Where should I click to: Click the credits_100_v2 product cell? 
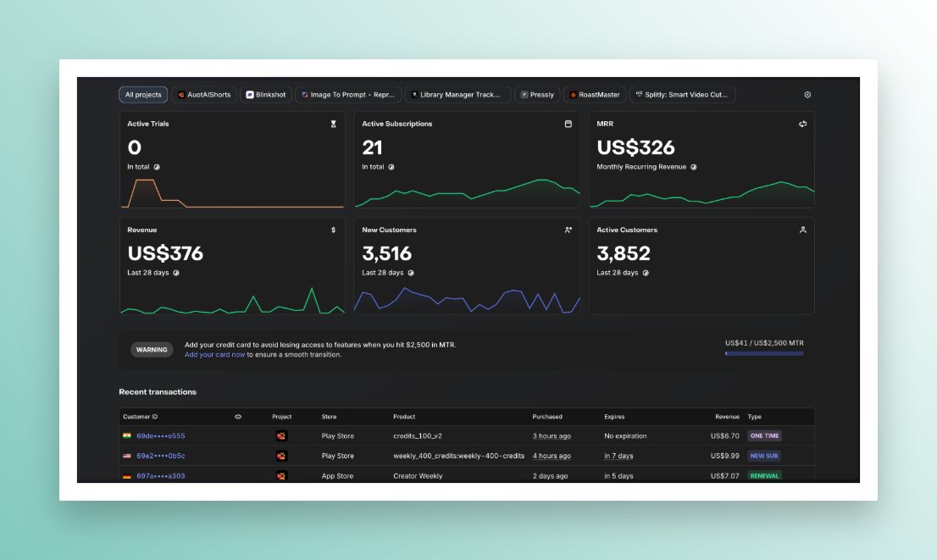pyautogui.click(x=418, y=435)
